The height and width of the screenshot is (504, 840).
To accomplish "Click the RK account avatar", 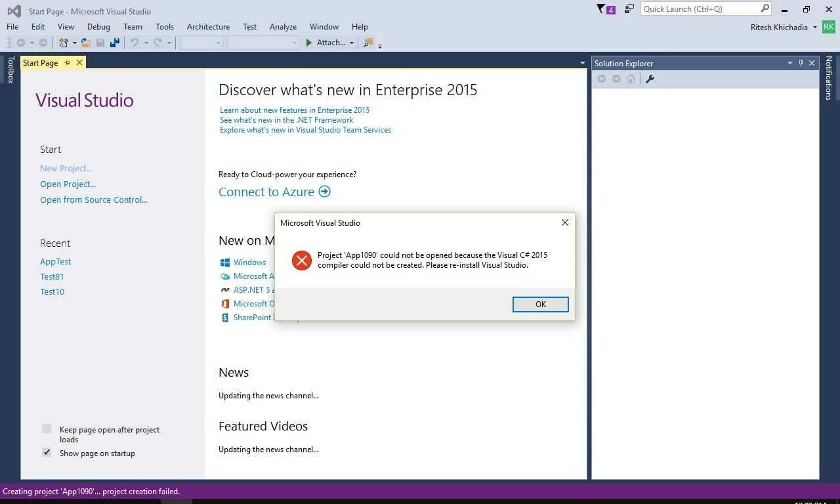I will [x=829, y=27].
